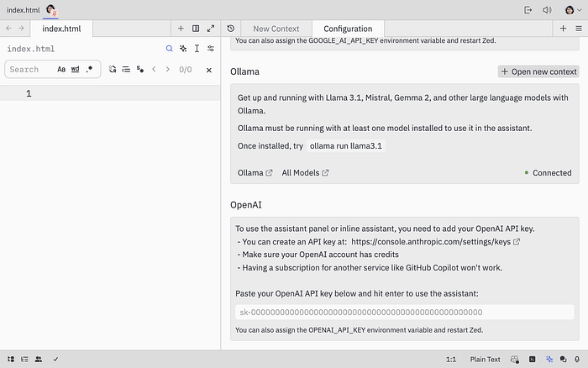588x368 pixels.
Task: Toggle the terminal panel icon
Action: click(x=533, y=360)
